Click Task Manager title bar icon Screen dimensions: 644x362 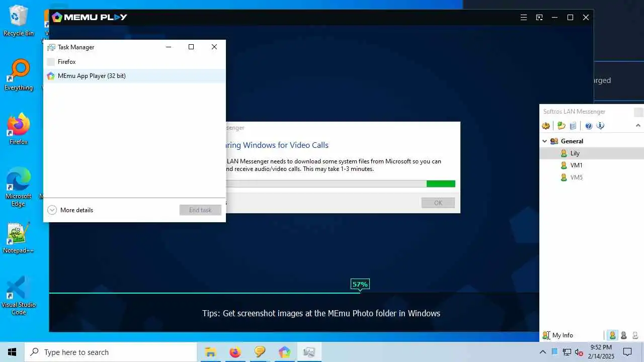click(51, 47)
